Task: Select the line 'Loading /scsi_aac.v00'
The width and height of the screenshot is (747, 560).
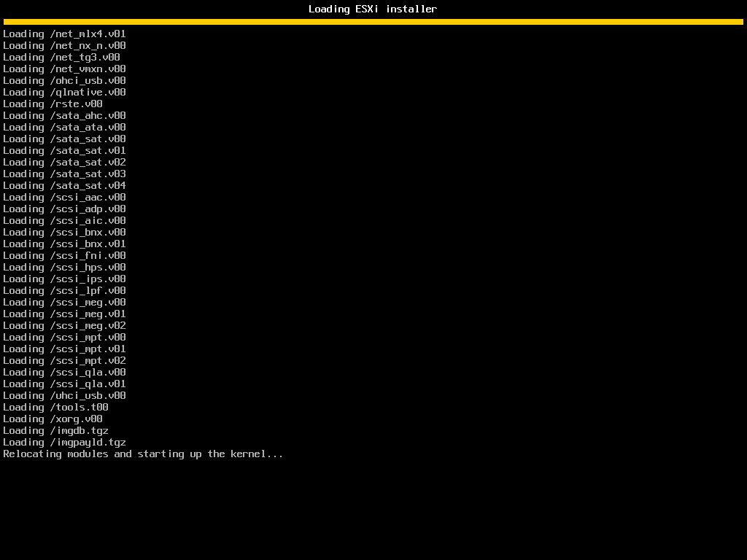Action: pos(64,197)
